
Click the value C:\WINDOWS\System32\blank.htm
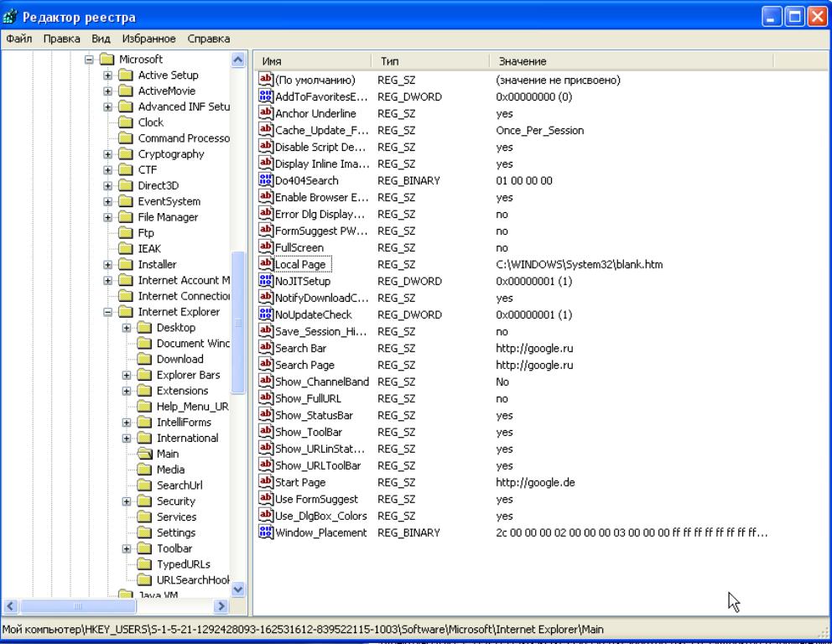(579, 264)
